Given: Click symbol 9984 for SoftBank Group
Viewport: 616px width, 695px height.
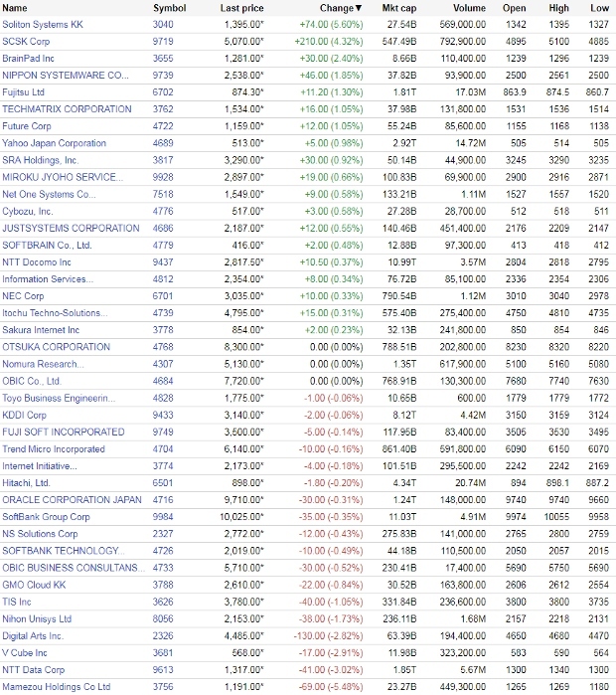Looking at the screenshot, I should [x=163, y=516].
